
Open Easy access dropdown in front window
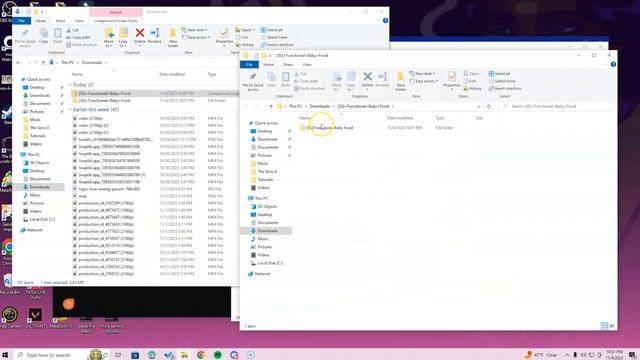[x=424, y=81]
